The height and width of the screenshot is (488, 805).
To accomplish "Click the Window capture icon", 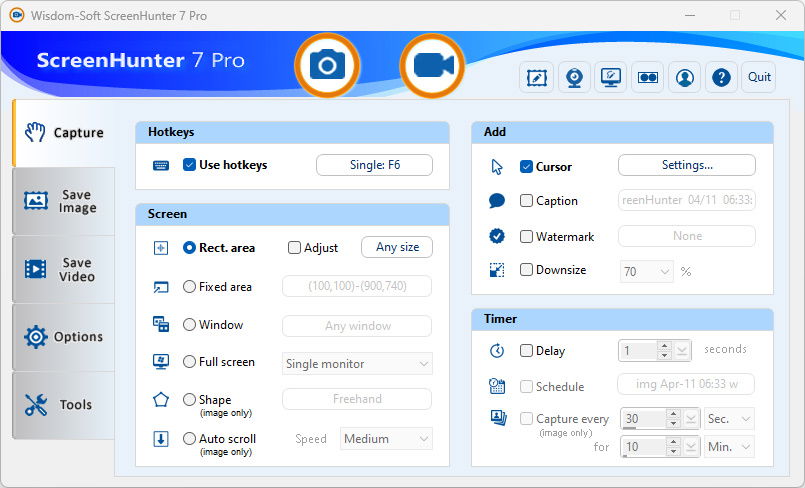I will 161,324.
